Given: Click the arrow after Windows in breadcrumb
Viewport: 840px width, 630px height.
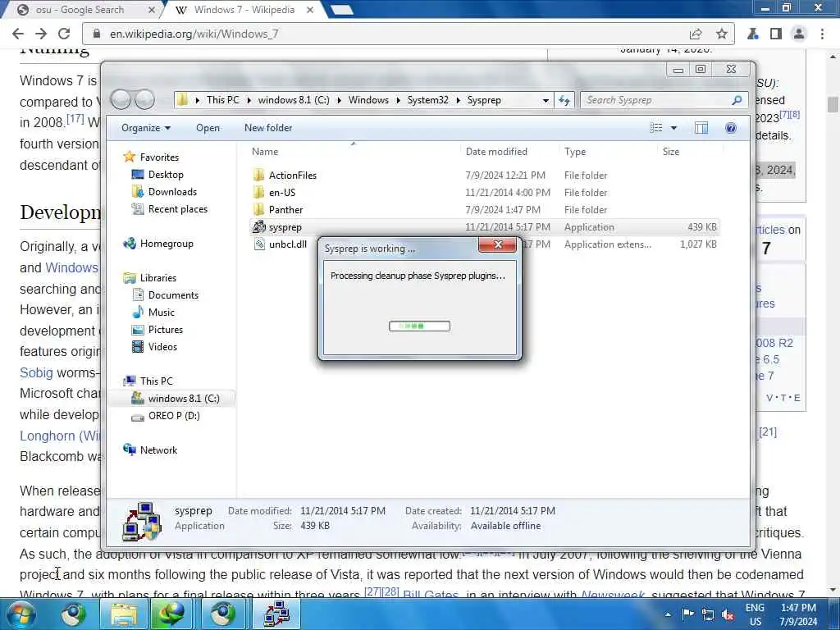Looking at the screenshot, I should [398, 100].
